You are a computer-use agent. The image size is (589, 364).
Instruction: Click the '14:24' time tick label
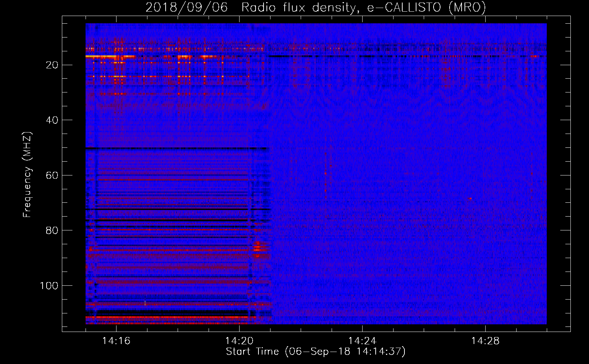click(x=363, y=341)
